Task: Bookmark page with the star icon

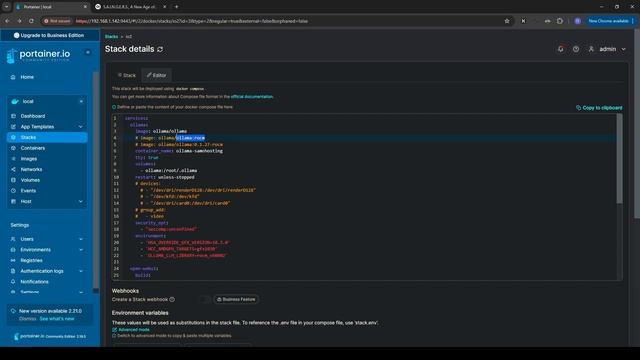Action: point(507,21)
